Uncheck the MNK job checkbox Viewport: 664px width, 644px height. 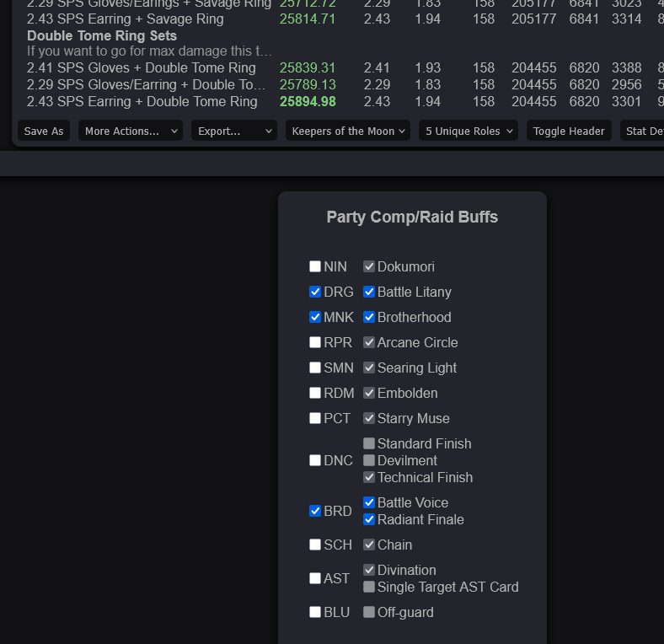pos(315,317)
